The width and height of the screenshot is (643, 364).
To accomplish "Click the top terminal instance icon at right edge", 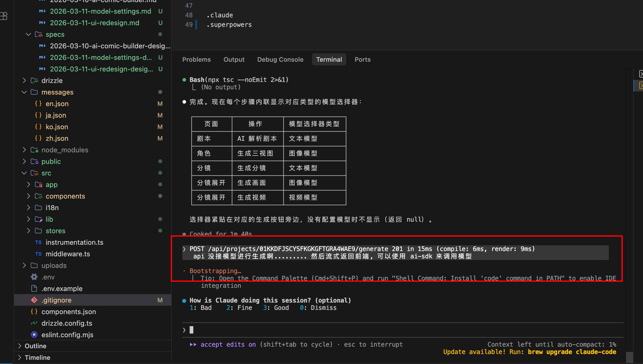I will [641, 74].
